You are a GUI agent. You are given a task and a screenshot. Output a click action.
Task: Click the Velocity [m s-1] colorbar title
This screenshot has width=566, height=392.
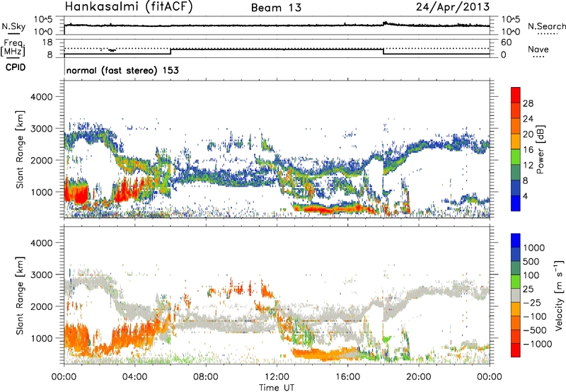coord(559,295)
